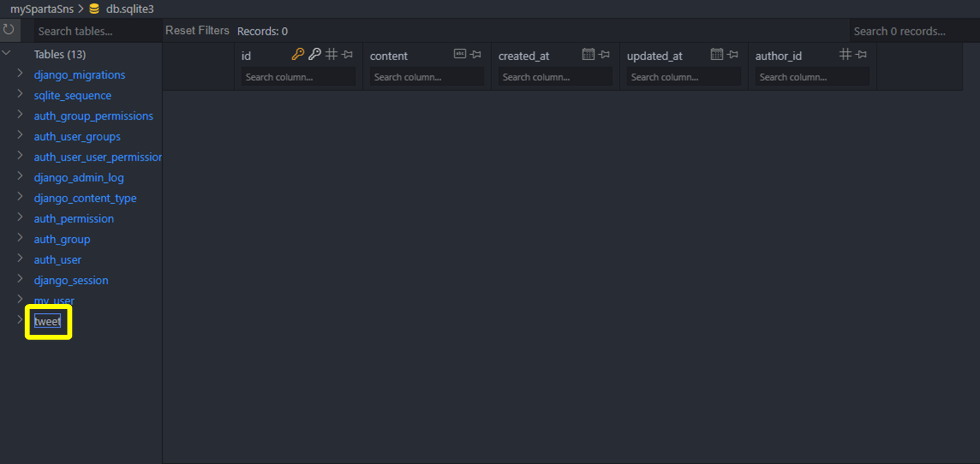Expand the auth_permission table chevron
980x464 pixels.
click(20, 217)
